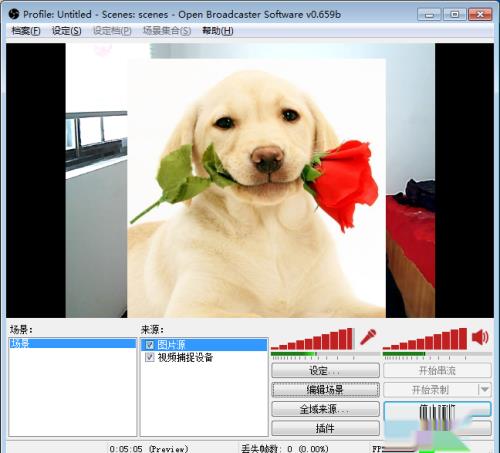
Task: Open the 帮助(H) menu
Action: coord(218,31)
